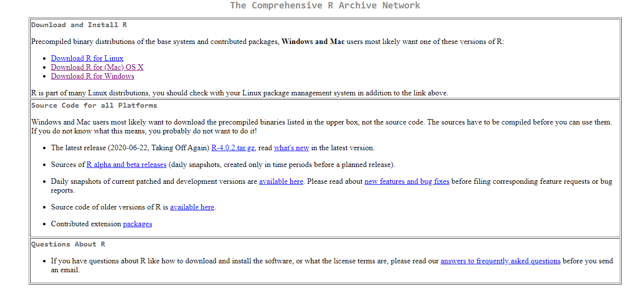The width and height of the screenshot is (644, 290).
Task: Click 'R is part of many Linux distributions' sentence
Action: point(239,93)
